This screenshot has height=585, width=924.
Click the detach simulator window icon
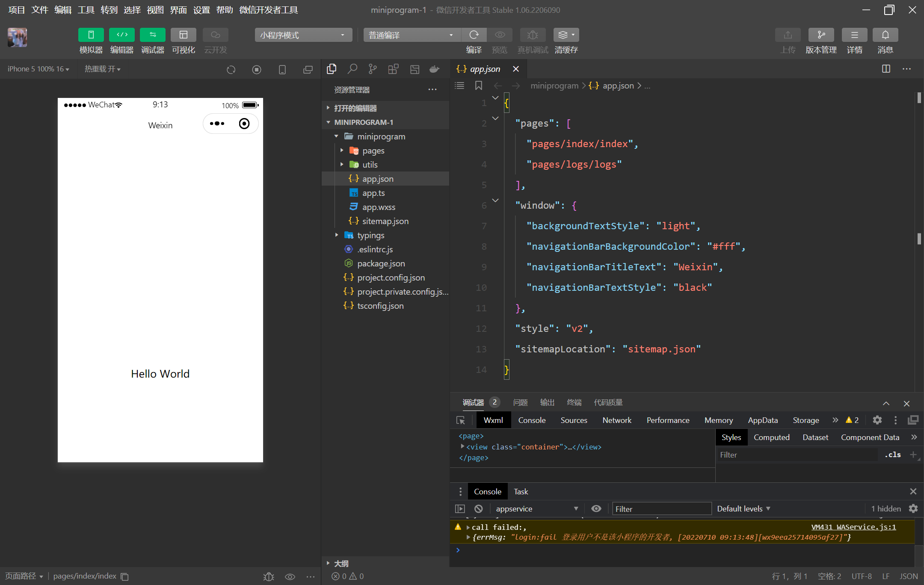pyautogui.click(x=308, y=69)
